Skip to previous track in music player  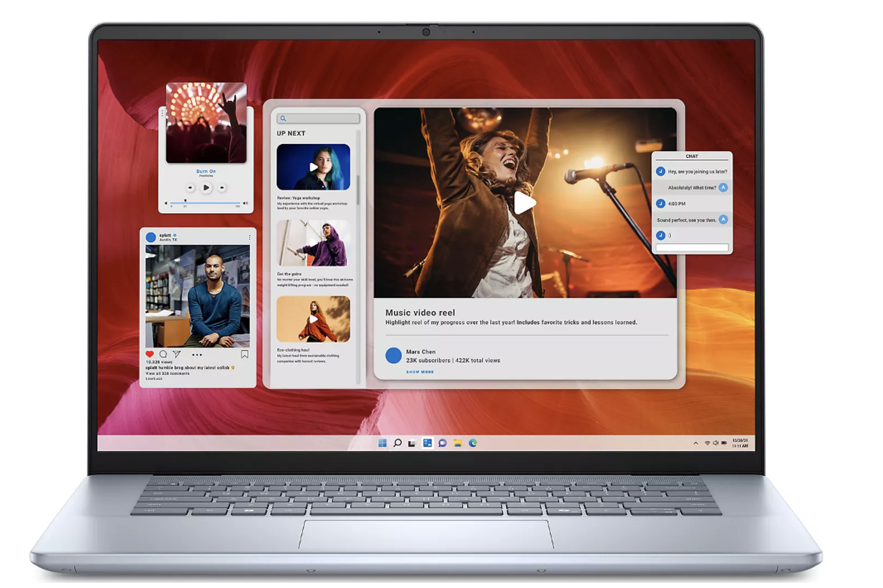(190, 188)
